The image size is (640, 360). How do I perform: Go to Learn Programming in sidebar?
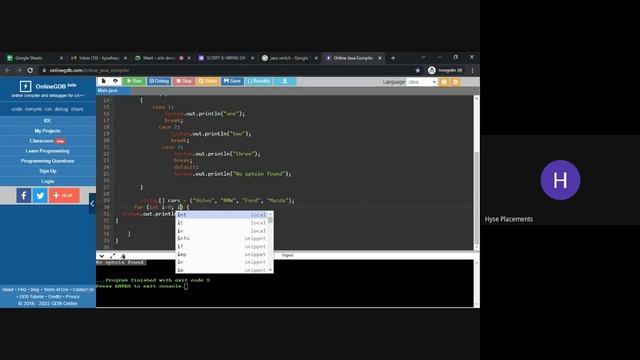[x=47, y=151]
